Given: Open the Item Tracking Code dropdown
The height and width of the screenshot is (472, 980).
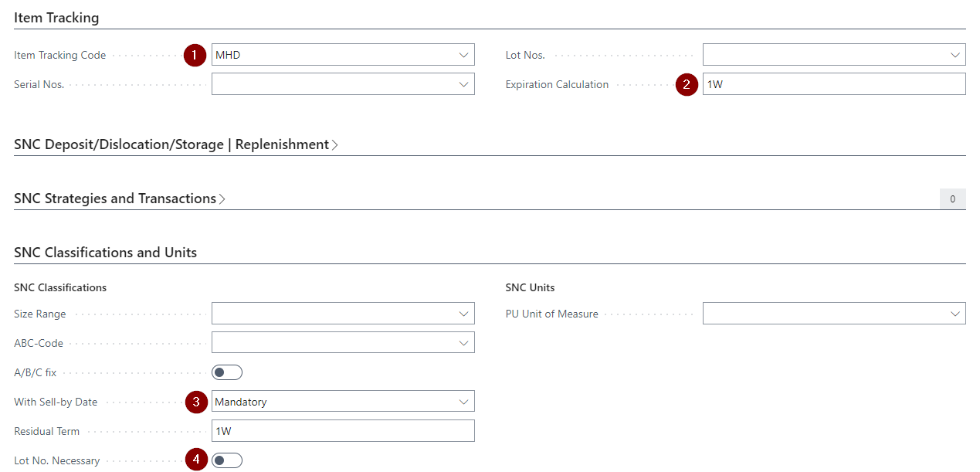Looking at the screenshot, I should 463,55.
